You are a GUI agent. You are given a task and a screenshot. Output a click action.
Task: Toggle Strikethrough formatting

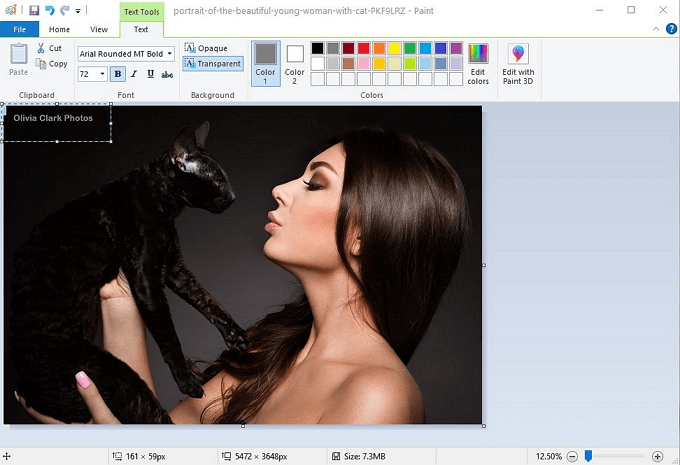[167, 75]
